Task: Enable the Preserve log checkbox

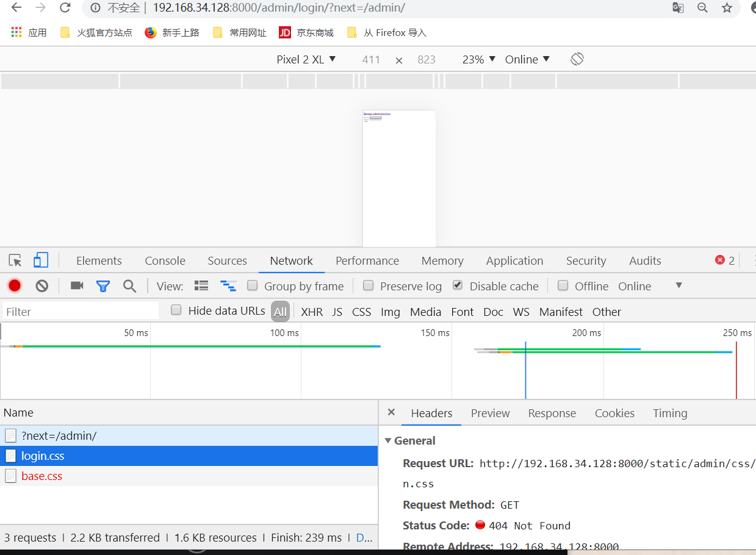Action: point(368,285)
